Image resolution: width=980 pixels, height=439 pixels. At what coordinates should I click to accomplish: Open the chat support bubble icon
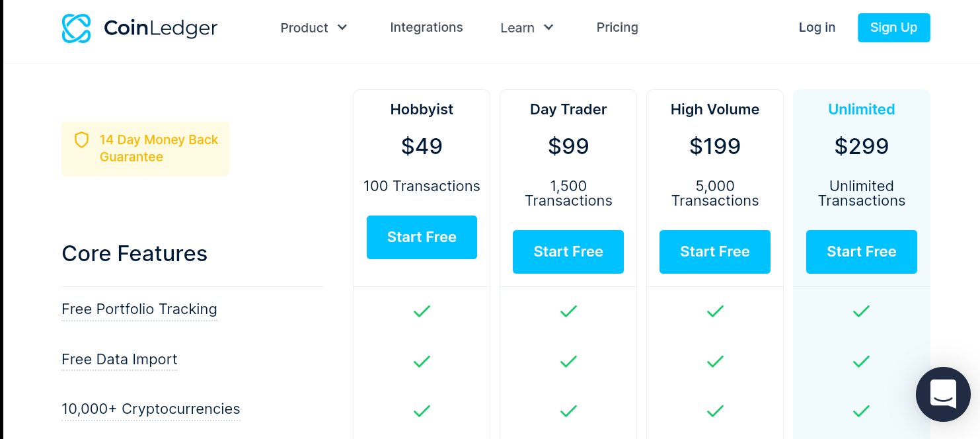pos(943,394)
